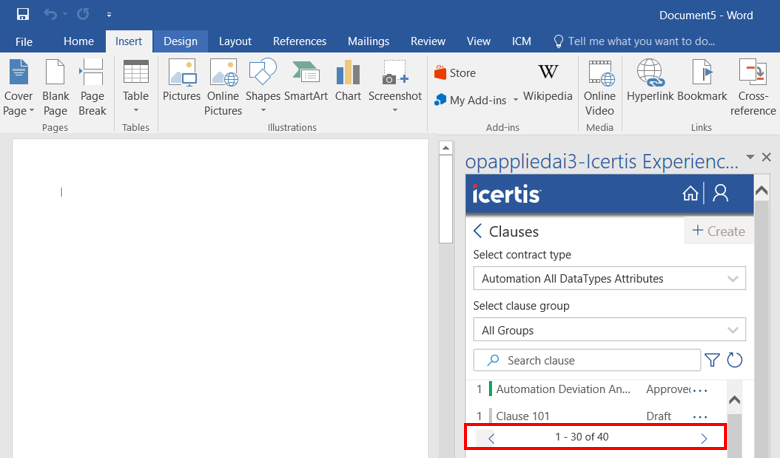Switch to the Design tab
This screenshot has width=780, height=458.
[x=180, y=41]
